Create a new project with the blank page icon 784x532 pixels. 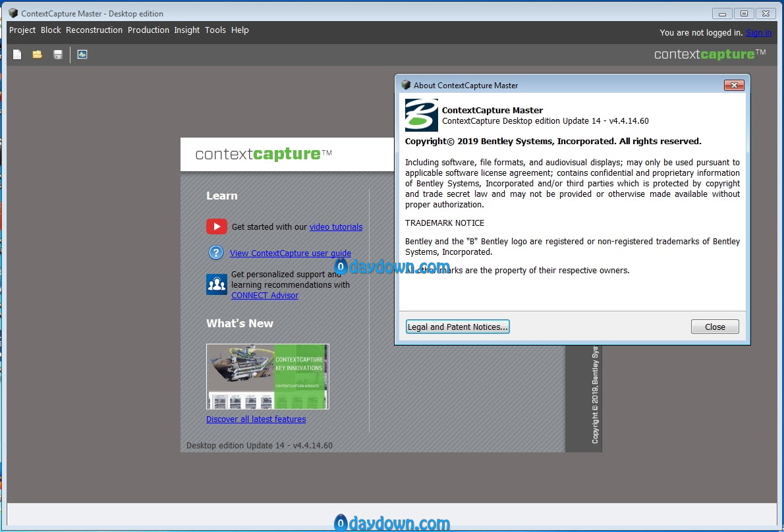17,55
